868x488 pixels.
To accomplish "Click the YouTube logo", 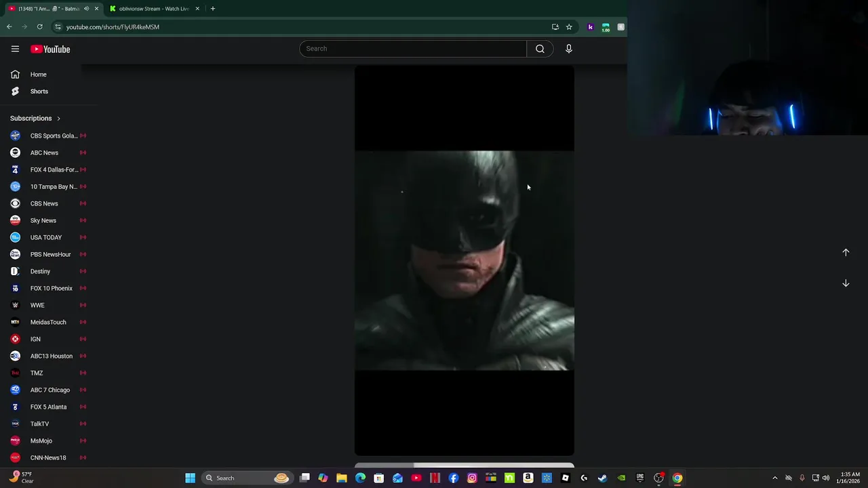I will (x=50, y=49).
